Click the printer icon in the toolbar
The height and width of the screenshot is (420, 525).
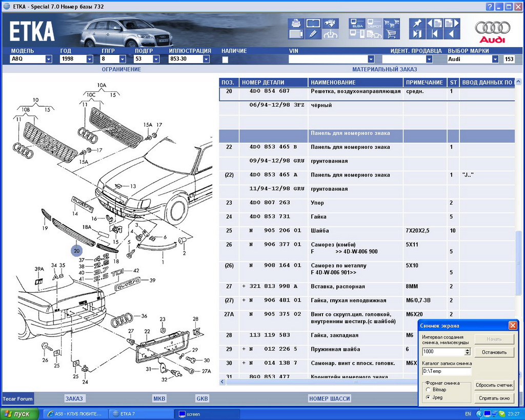coord(296,24)
